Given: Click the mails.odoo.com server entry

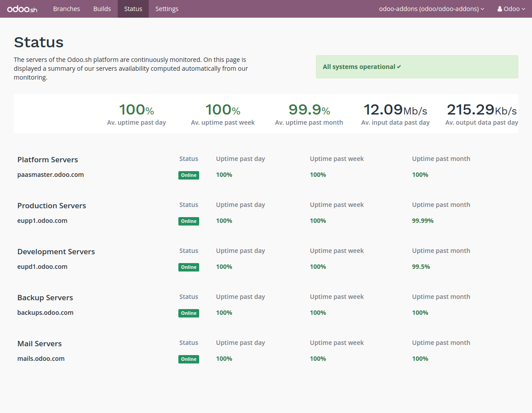Looking at the screenshot, I should pyautogui.click(x=41, y=359).
